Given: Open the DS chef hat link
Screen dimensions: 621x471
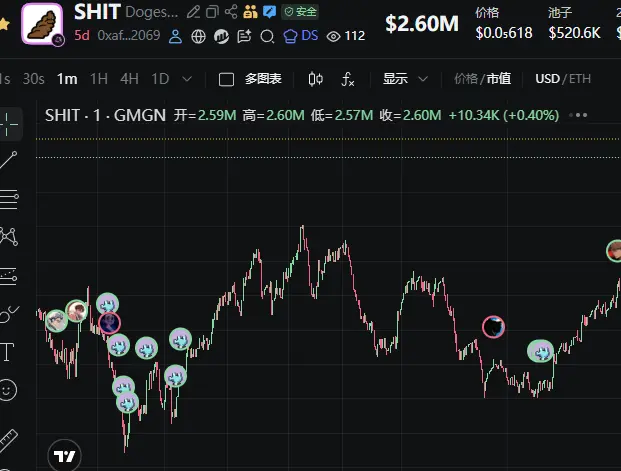Looking at the screenshot, I should (x=301, y=36).
